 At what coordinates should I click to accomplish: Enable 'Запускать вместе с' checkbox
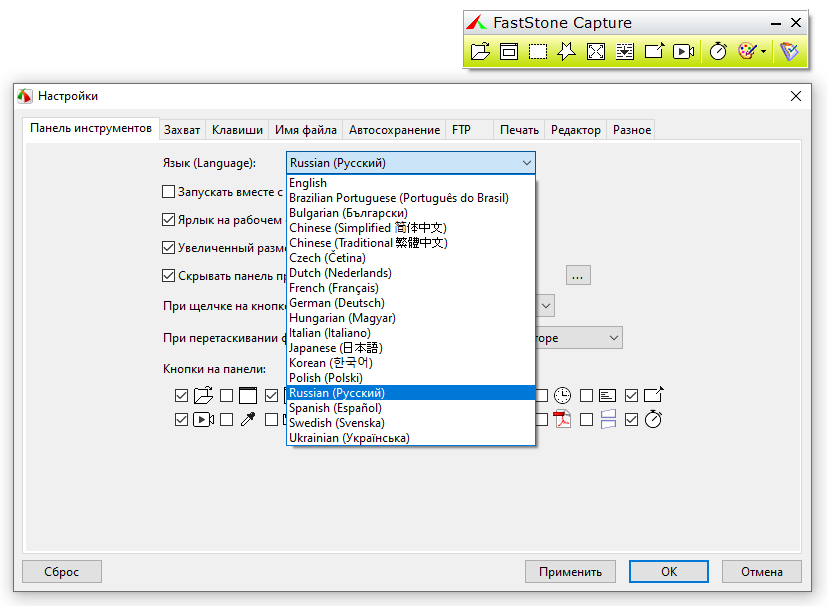click(168, 191)
